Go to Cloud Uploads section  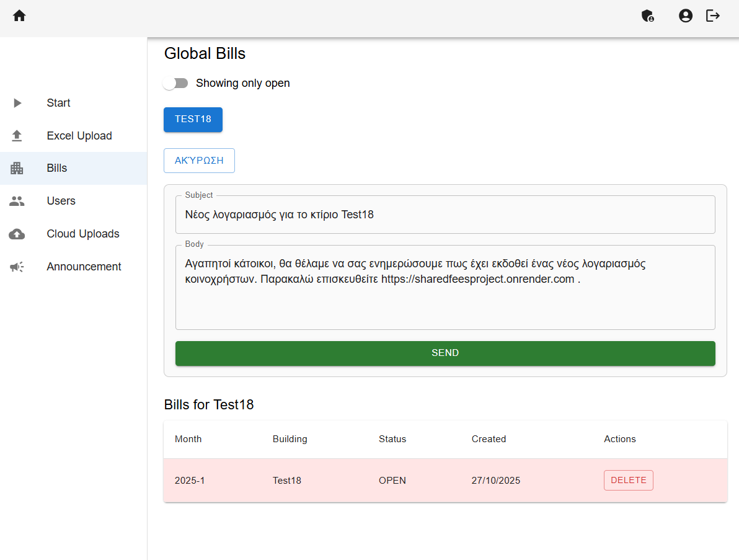(x=82, y=234)
